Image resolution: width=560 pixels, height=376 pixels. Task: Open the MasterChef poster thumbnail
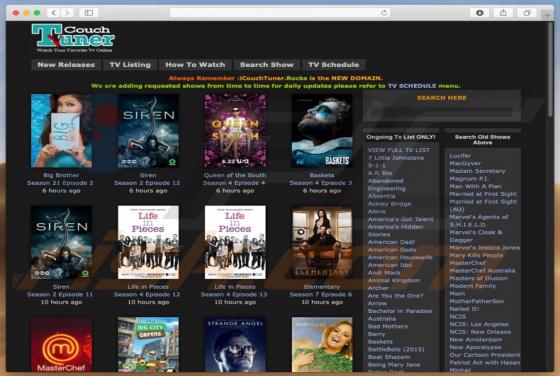click(61, 344)
